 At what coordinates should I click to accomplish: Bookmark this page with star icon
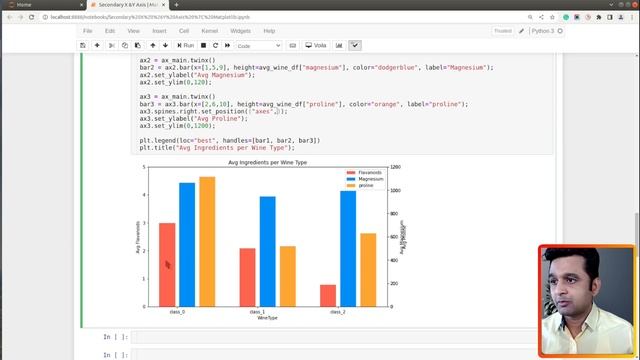click(552, 17)
